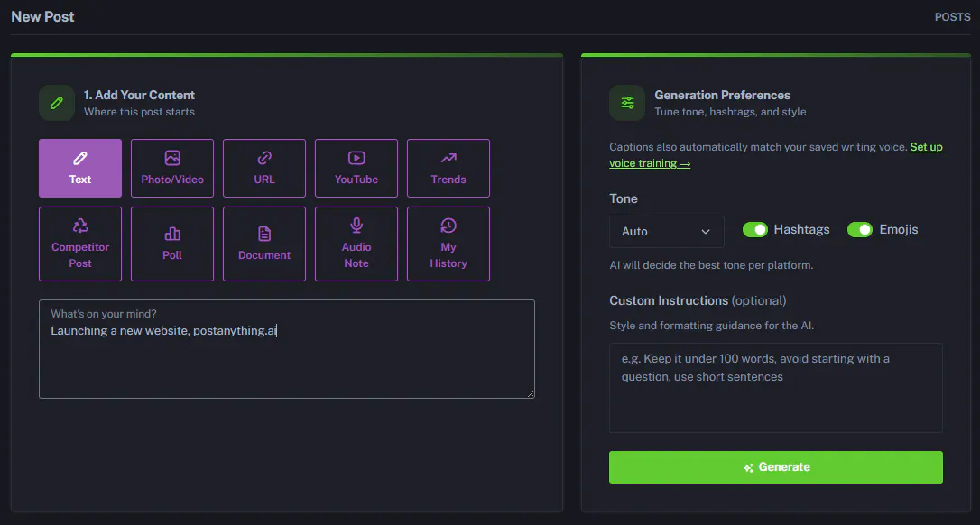Image resolution: width=980 pixels, height=525 pixels.
Task: Click 'Style and formatting guidance for the AI.'
Action: [712, 326]
